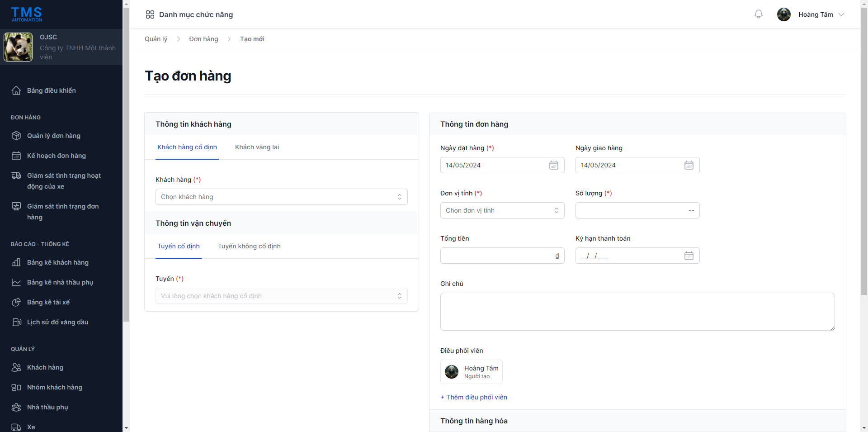868x432 pixels.
Task: Switch to Khách vãng lai tab
Action: pos(257,147)
